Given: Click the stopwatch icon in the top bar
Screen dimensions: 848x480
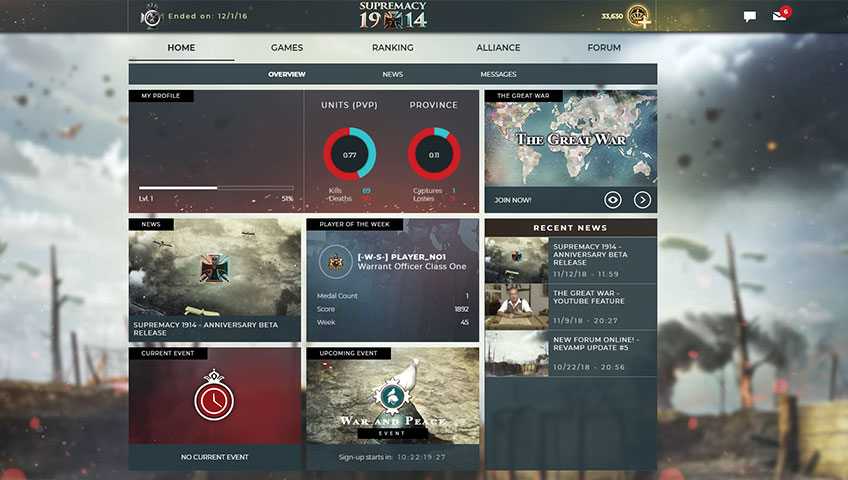Looking at the screenshot, I should [x=151, y=16].
